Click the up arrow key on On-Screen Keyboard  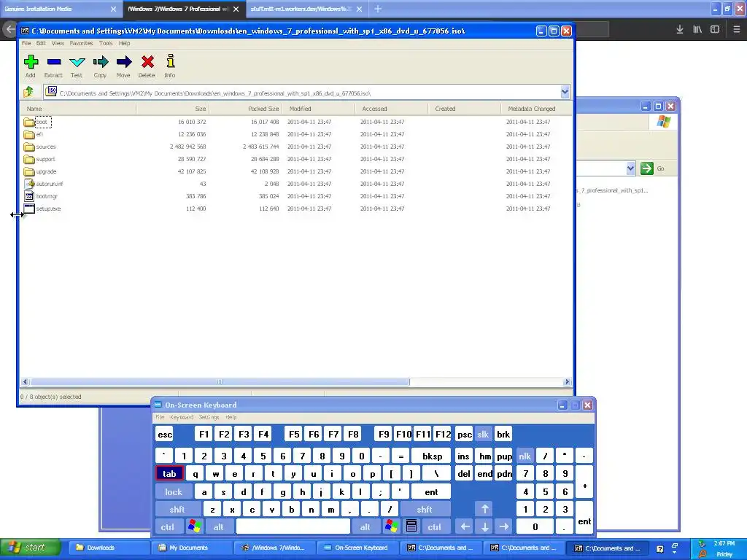pyautogui.click(x=484, y=509)
